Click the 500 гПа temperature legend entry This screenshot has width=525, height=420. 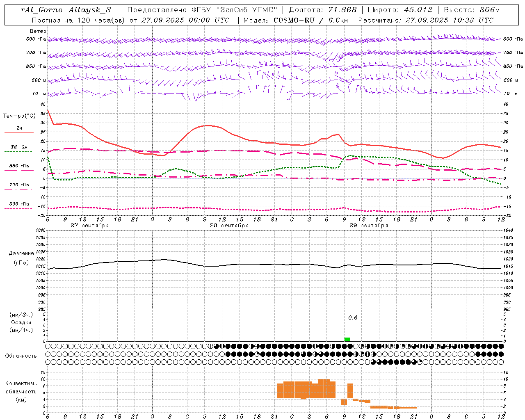click(19, 204)
